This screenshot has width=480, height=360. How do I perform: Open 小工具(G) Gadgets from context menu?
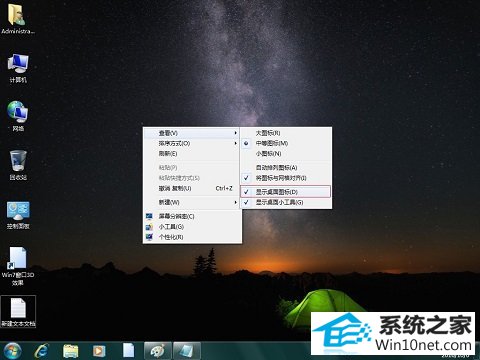192,227
